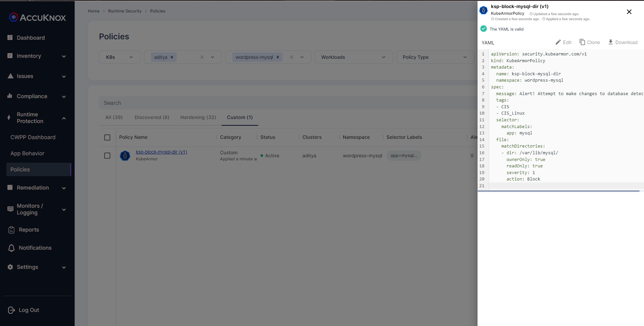
Task: Click the policy Search field
Action: [x=235, y=103]
